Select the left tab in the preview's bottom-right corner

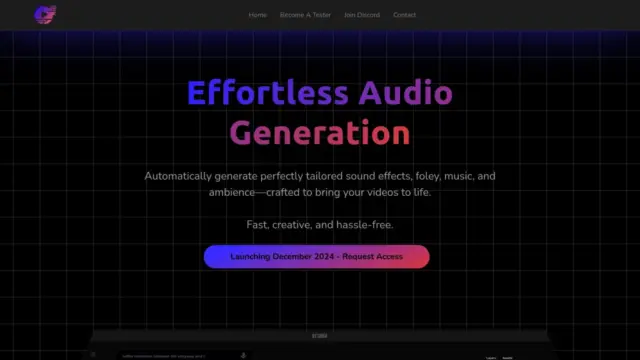[x=491, y=358]
